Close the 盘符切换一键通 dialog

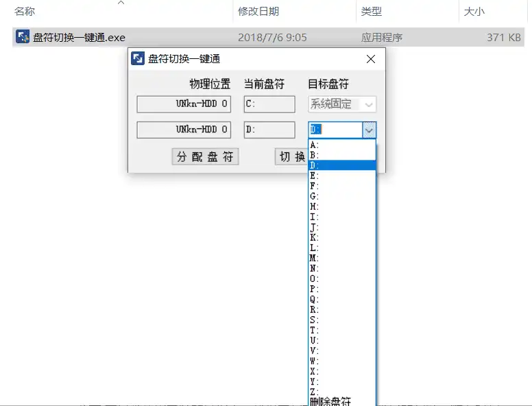tap(371, 59)
